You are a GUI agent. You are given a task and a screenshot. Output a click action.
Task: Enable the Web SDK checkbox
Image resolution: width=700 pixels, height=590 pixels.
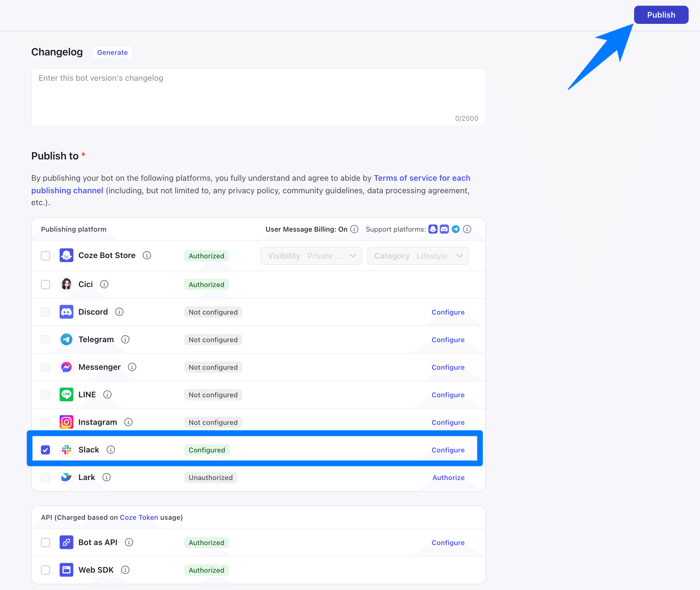click(x=45, y=570)
